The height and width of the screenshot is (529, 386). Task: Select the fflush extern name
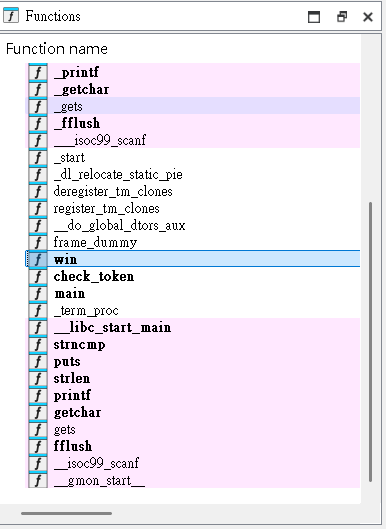[x=73, y=446]
